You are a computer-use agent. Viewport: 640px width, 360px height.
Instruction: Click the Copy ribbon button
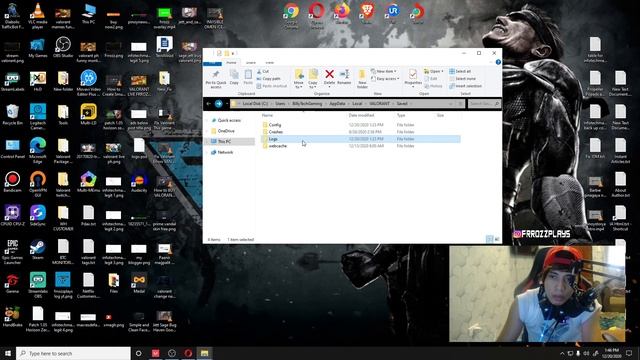pyautogui.click(x=234, y=77)
